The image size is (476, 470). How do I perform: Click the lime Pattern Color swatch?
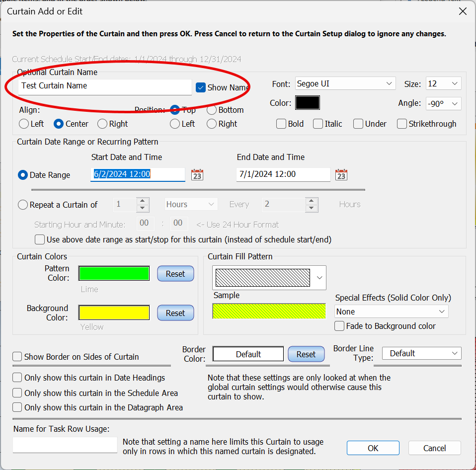(x=114, y=273)
